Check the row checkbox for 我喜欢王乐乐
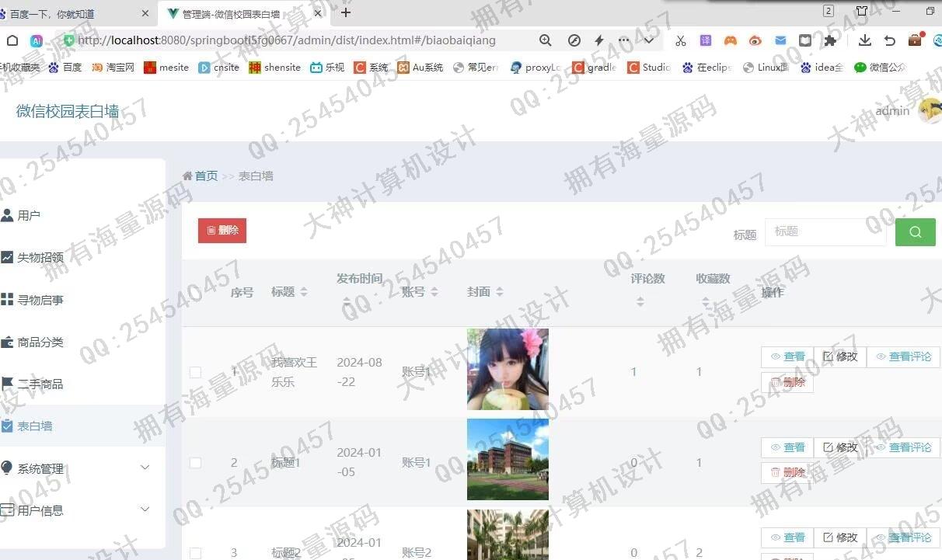This screenshot has width=942, height=560. coord(195,372)
